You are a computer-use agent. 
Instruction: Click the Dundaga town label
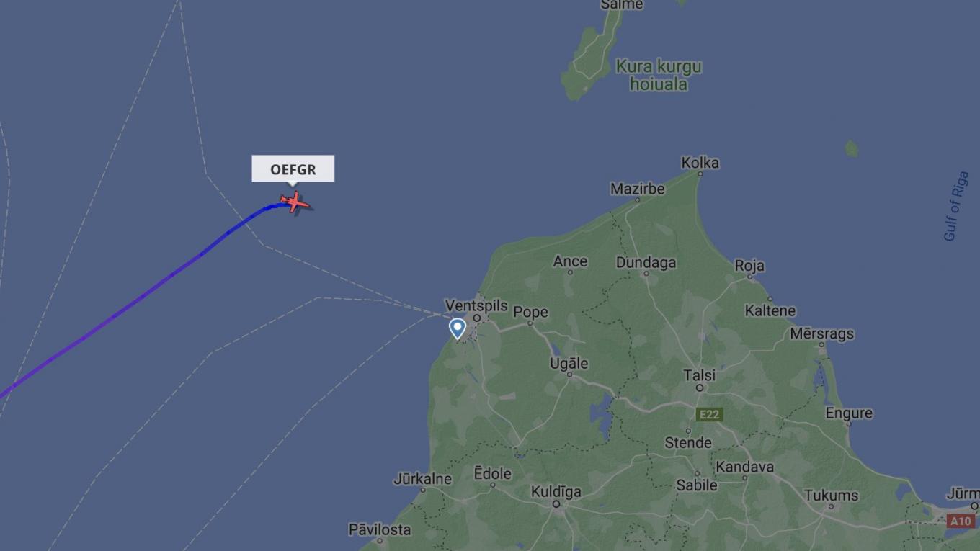[x=646, y=263]
